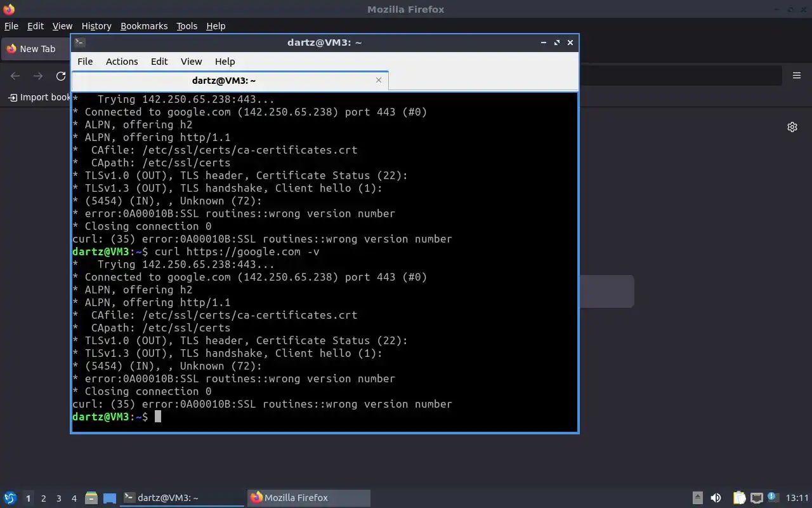The height and width of the screenshot is (508, 812).
Task: Open the file manager taskbar launcher
Action: [x=91, y=498]
